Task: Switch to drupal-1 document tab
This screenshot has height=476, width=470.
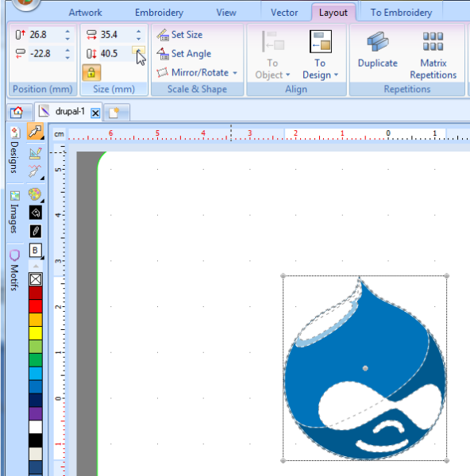Action: click(70, 112)
